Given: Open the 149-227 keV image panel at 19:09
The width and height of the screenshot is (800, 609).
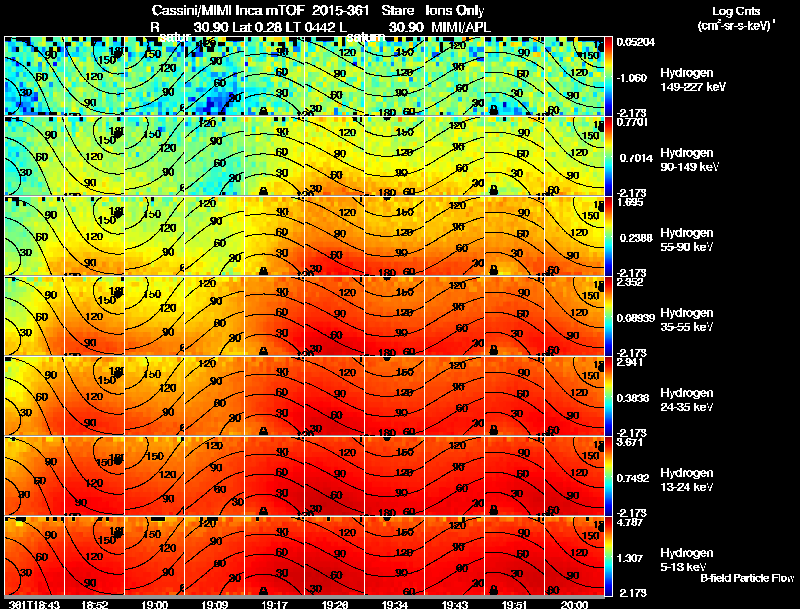Looking at the screenshot, I should [x=214, y=76].
